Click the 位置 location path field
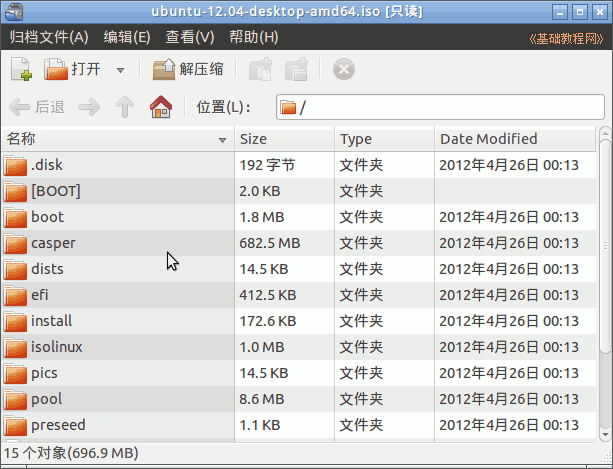Image resolution: width=613 pixels, height=469 pixels. pyautogui.click(x=440, y=107)
